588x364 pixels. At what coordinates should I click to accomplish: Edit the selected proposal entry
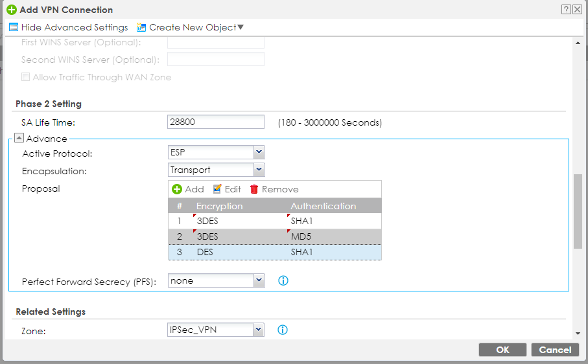[x=227, y=189]
